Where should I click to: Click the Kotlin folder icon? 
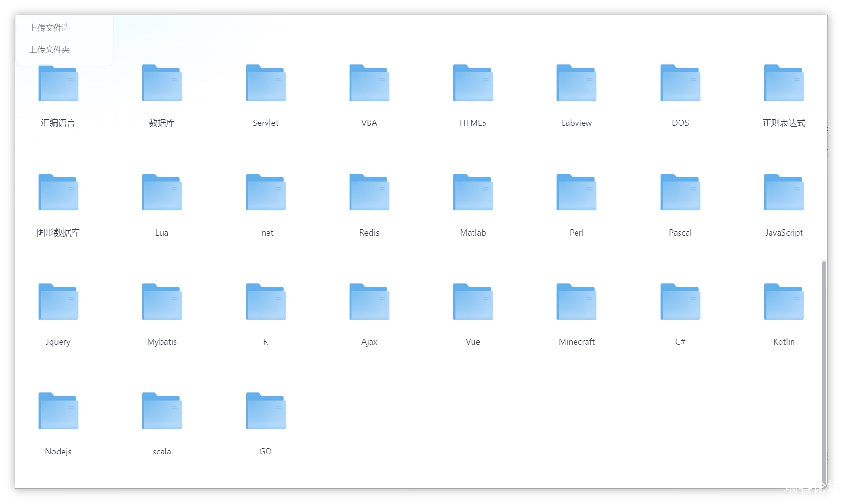(x=784, y=302)
